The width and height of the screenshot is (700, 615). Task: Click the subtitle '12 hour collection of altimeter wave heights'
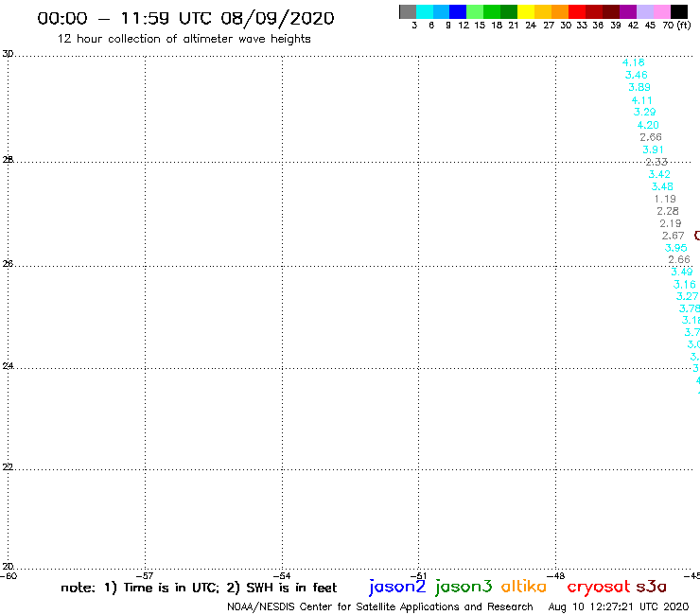click(184, 39)
